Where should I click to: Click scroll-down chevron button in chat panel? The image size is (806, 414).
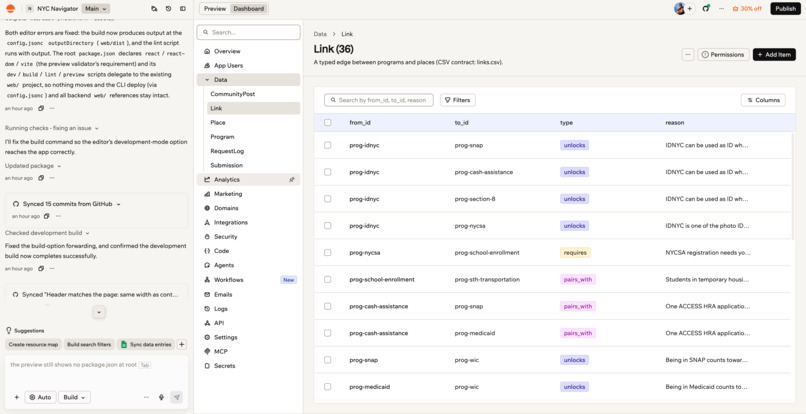click(x=99, y=312)
